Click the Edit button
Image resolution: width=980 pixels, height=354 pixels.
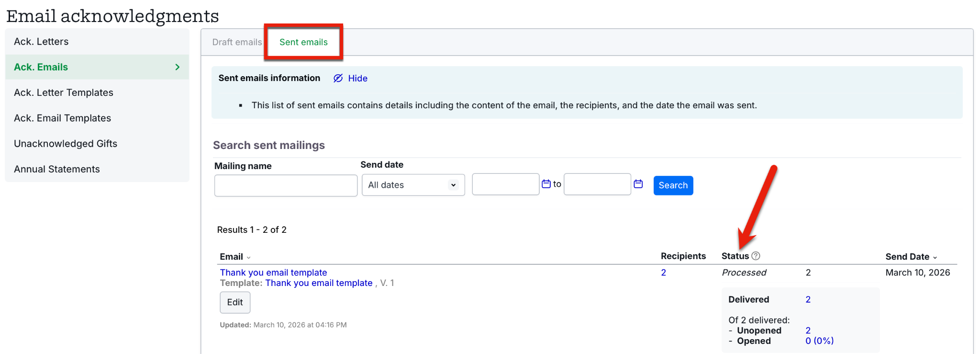click(235, 302)
